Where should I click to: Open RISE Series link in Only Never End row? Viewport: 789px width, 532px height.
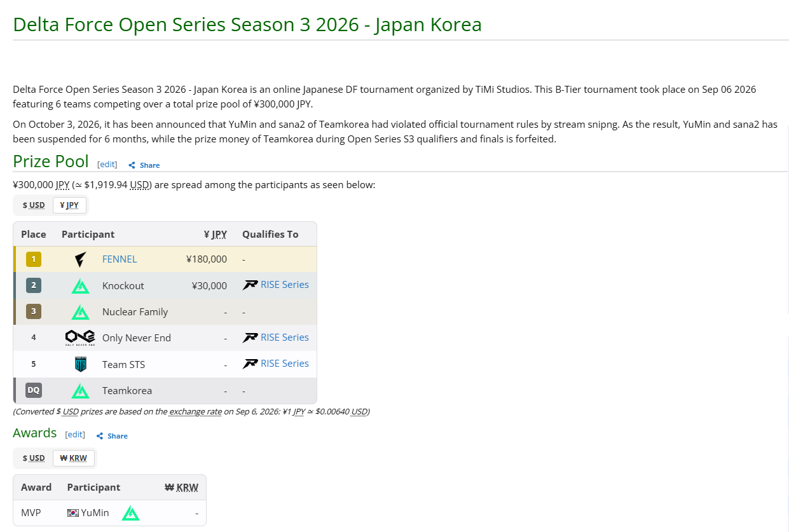(285, 338)
